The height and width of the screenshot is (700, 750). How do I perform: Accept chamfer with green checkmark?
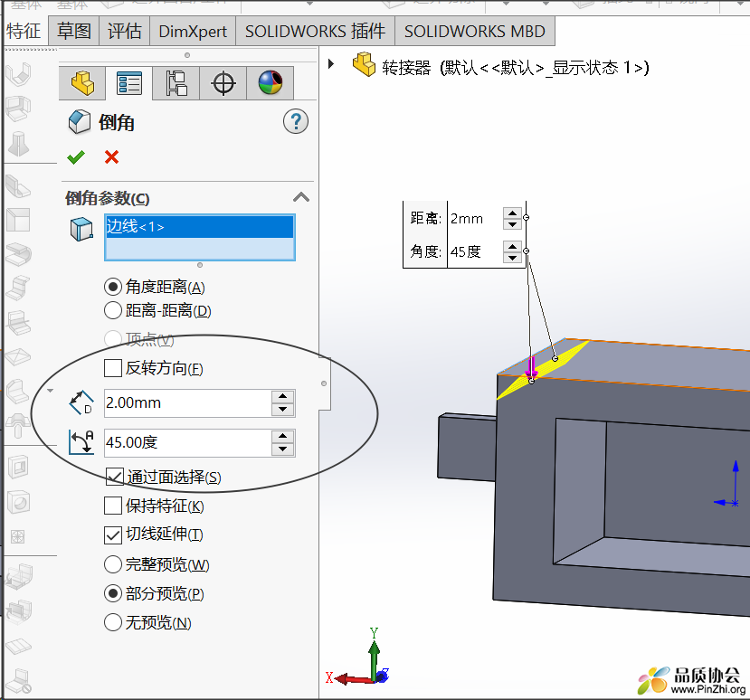[76, 156]
